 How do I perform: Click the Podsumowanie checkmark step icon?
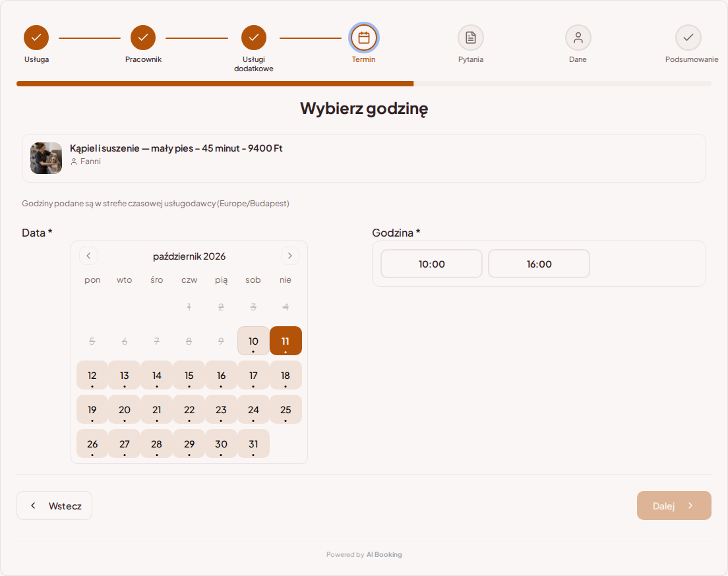[x=688, y=38]
